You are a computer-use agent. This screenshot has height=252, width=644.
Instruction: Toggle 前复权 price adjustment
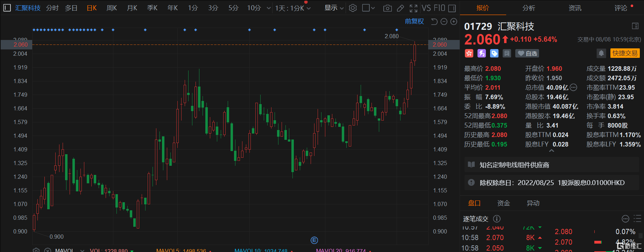[415, 21]
